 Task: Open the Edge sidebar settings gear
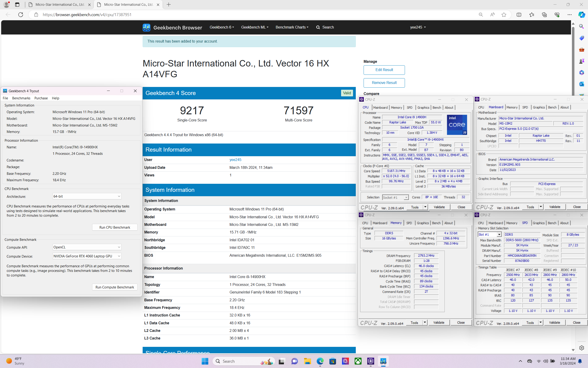581,348
